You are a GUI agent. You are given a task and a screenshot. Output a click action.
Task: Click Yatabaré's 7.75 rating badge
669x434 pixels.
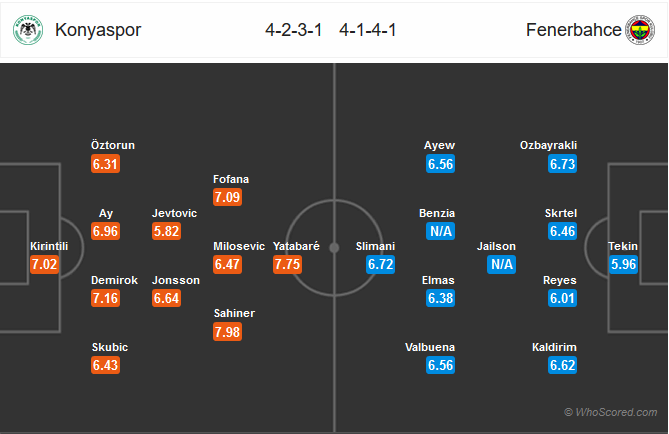pyautogui.click(x=287, y=264)
